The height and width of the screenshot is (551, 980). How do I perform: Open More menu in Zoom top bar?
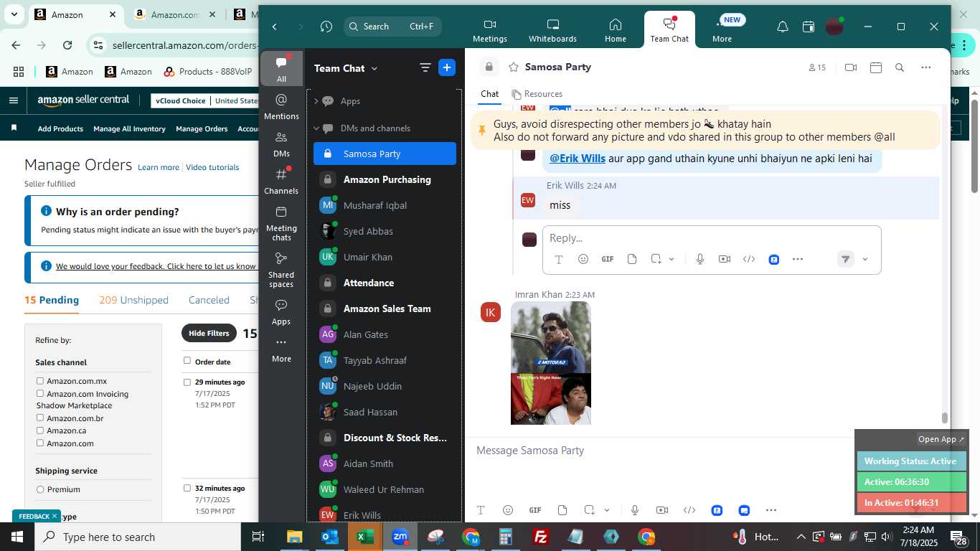(722, 30)
